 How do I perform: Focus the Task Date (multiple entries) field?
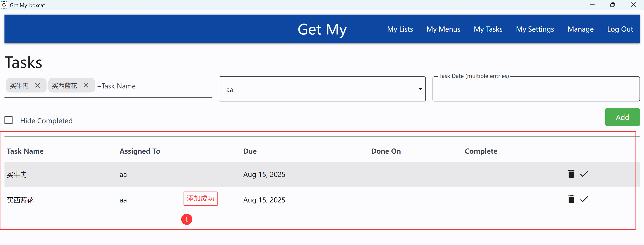coord(536,89)
